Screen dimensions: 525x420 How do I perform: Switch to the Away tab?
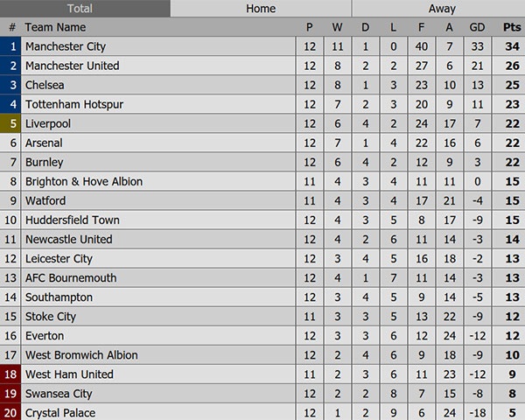(442, 9)
